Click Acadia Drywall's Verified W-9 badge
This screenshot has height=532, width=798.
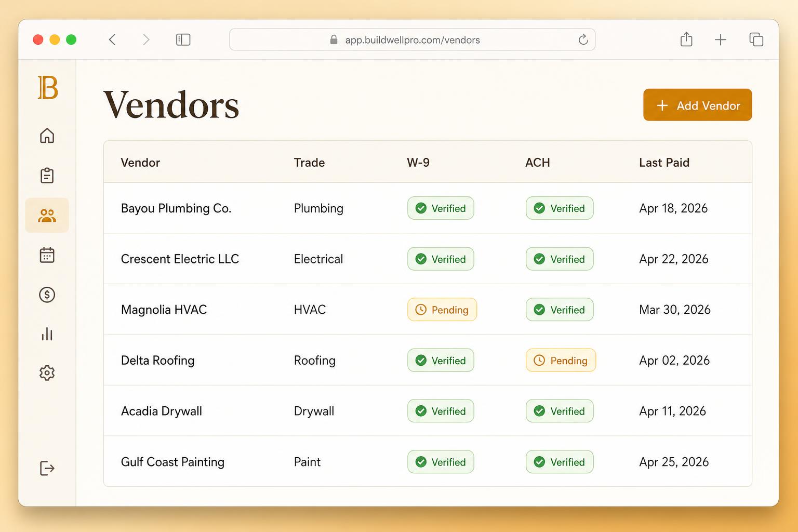441,411
